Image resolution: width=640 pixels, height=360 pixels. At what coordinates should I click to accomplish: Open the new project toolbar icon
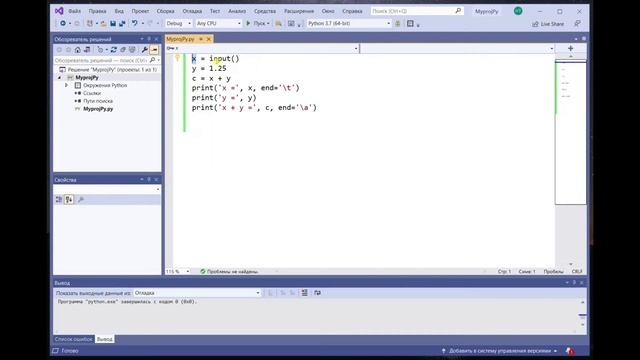(90, 24)
